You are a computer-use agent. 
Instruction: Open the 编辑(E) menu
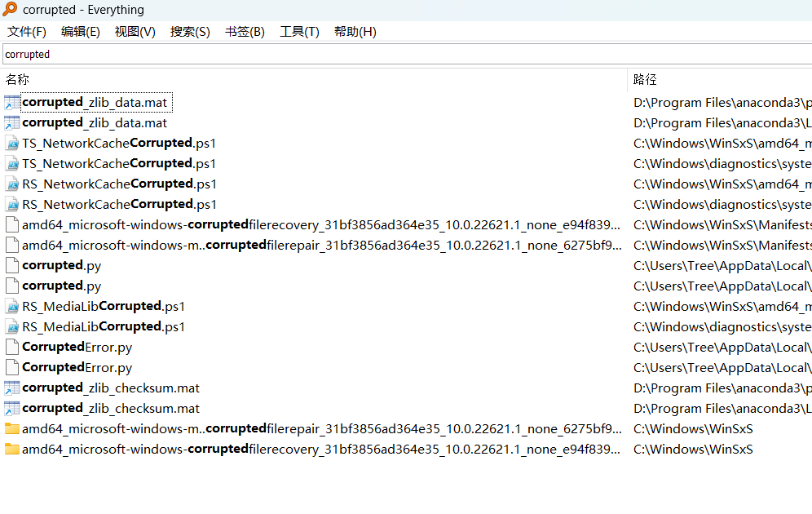point(80,32)
